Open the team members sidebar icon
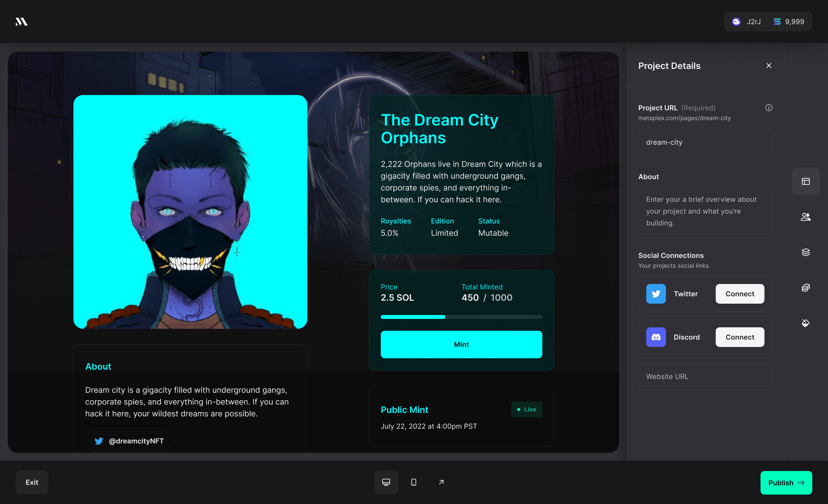This screenshot has height=504, width=828. click(805, 217)
